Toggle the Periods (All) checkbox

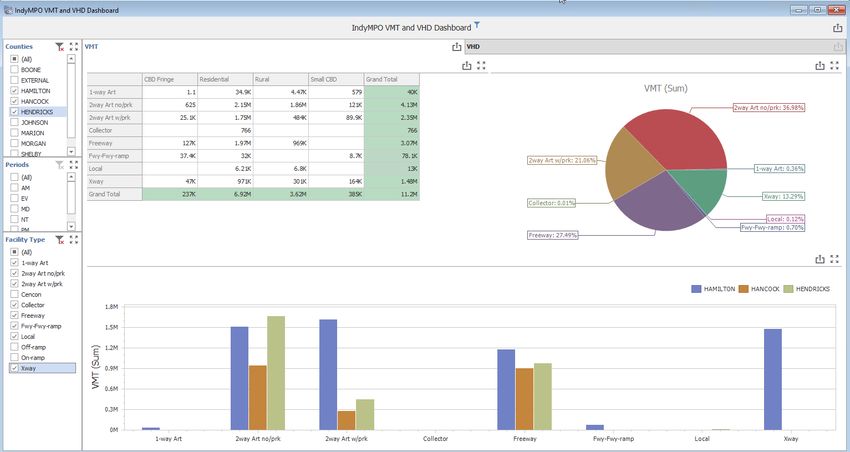[x=15, y=177]
